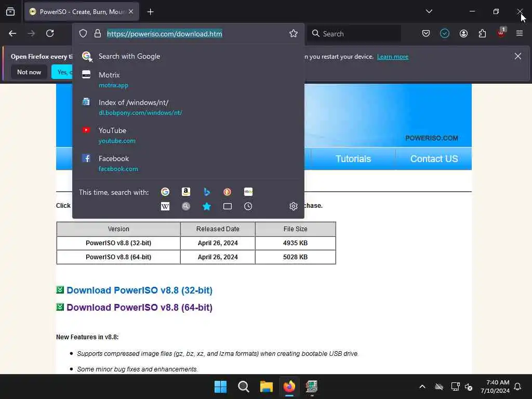Open a new tab with plus button
The image size is (532, 399).
pos(150,12)
